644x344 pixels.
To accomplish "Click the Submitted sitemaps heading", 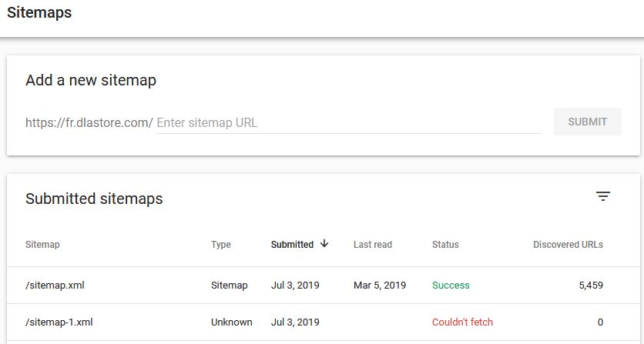I will click(94, 199).
